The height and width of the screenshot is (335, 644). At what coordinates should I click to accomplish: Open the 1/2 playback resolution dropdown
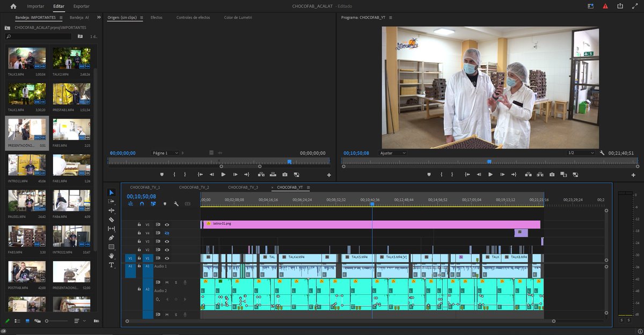click(581, 153)
